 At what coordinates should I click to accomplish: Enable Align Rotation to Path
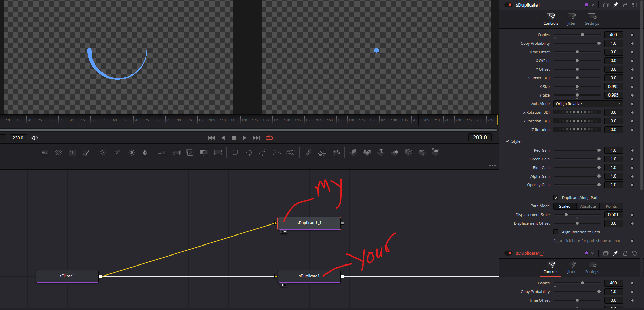(x=556, y=232)
